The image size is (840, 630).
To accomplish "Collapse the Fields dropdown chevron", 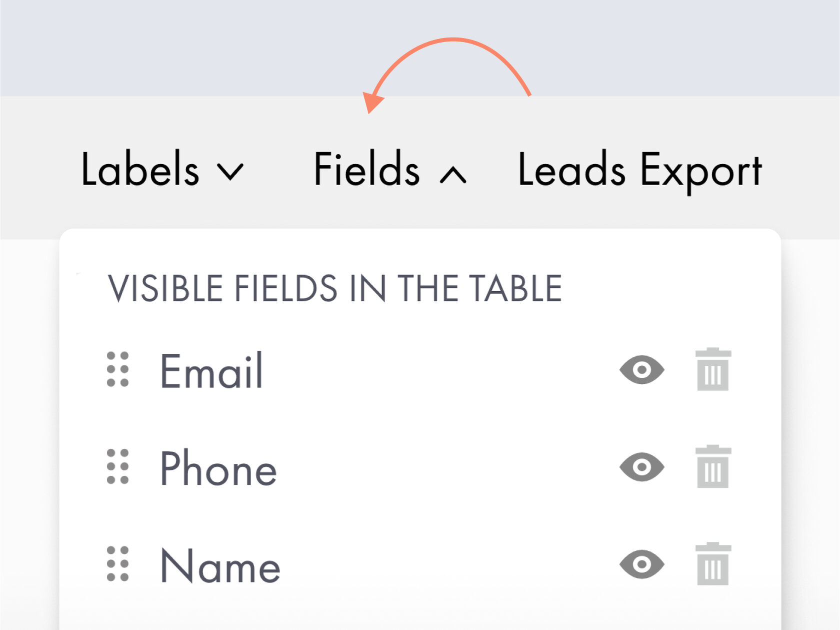I will [453, 175].
